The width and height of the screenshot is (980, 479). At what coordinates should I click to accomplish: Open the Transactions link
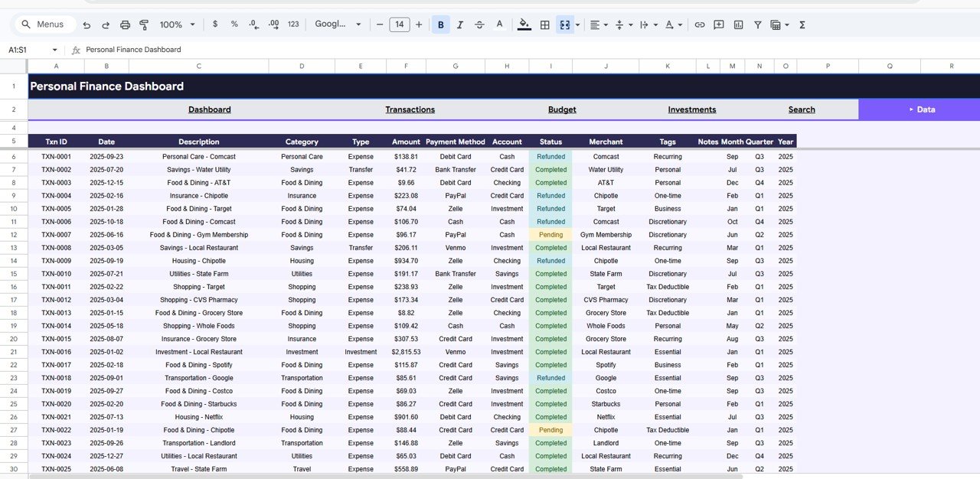click(x=410, y=109)
